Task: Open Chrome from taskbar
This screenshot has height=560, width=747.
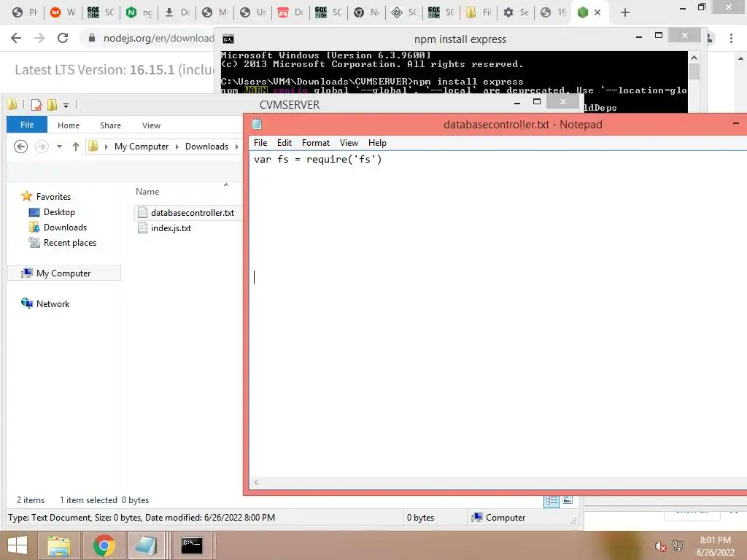Action: [x=104, y=545]
